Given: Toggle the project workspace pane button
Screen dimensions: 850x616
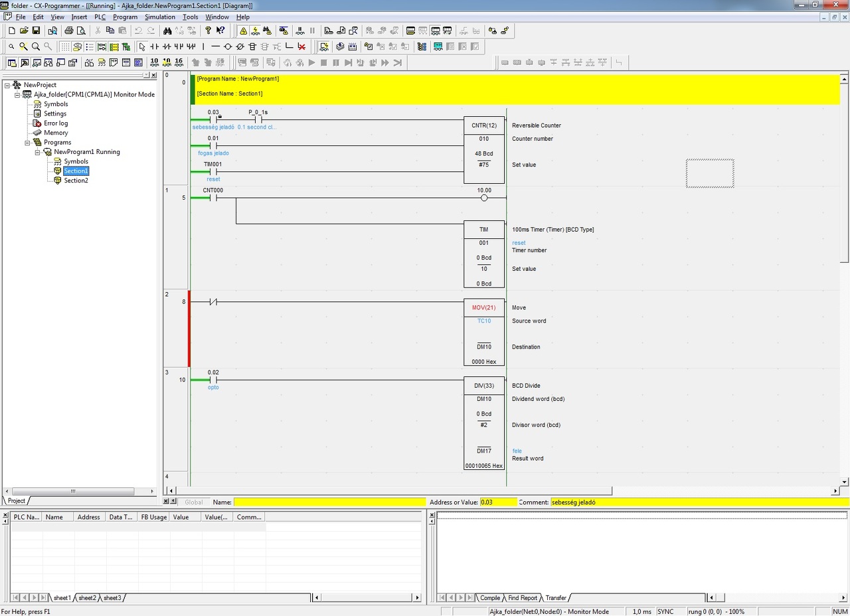Looking at the screenshot, I should [11, 62].
